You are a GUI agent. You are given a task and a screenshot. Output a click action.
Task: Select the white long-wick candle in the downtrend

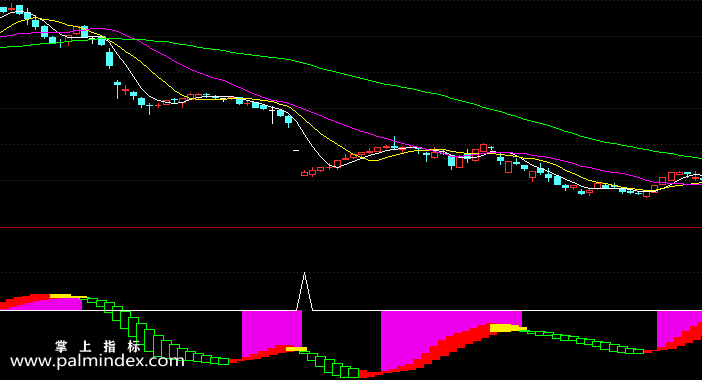[272, 114]
